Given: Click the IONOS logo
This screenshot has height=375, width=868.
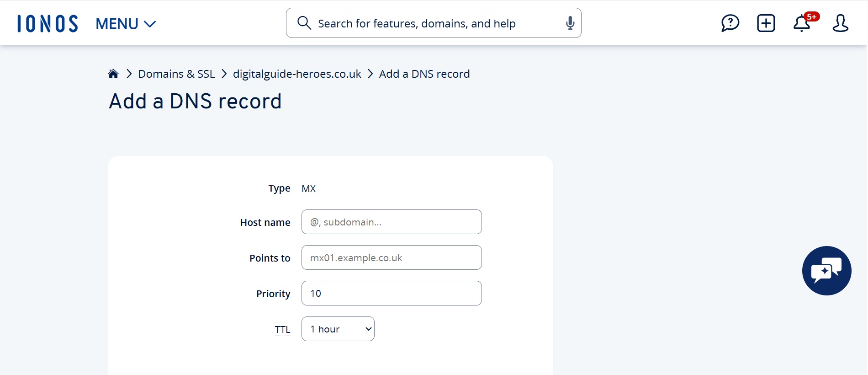Looking at the screenshot, I should pos(48,24).
